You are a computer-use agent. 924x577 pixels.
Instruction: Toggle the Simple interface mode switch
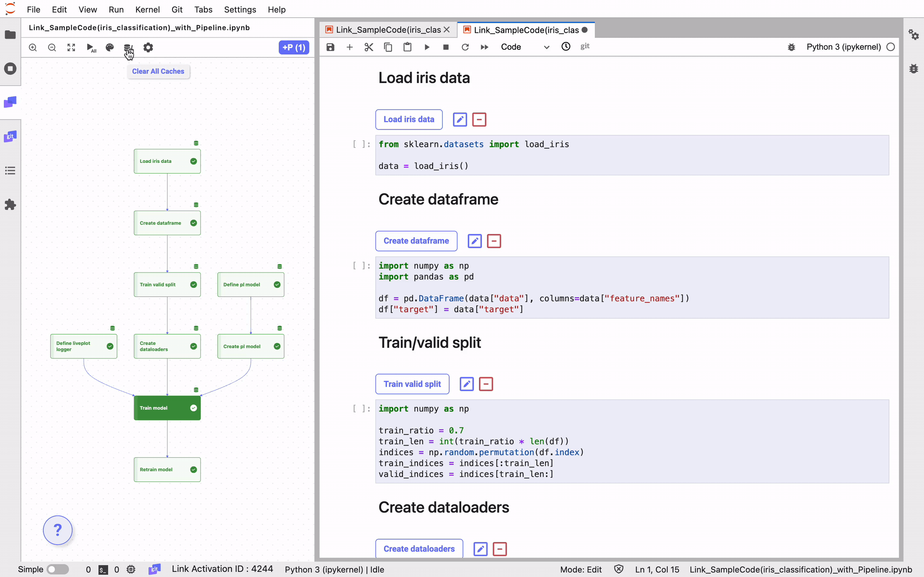[x=58, y=569]
